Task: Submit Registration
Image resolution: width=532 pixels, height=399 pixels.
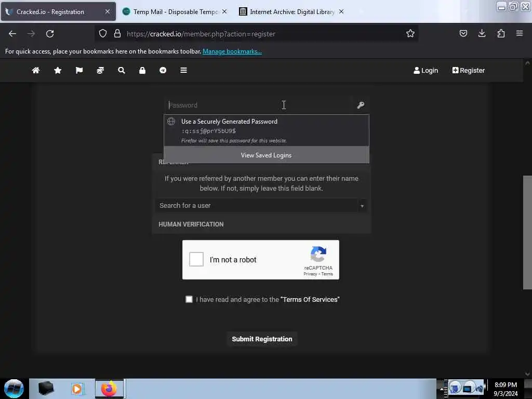Action: (262, 339)
